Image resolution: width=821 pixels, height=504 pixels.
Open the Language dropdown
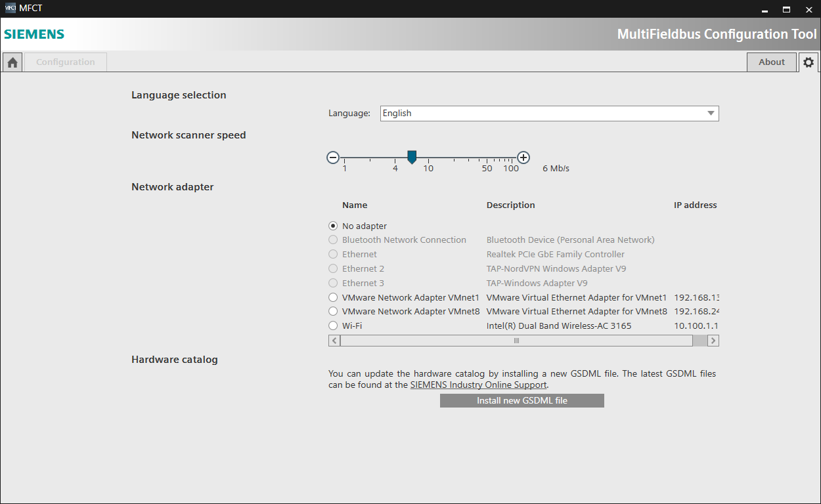click(550, 114)
